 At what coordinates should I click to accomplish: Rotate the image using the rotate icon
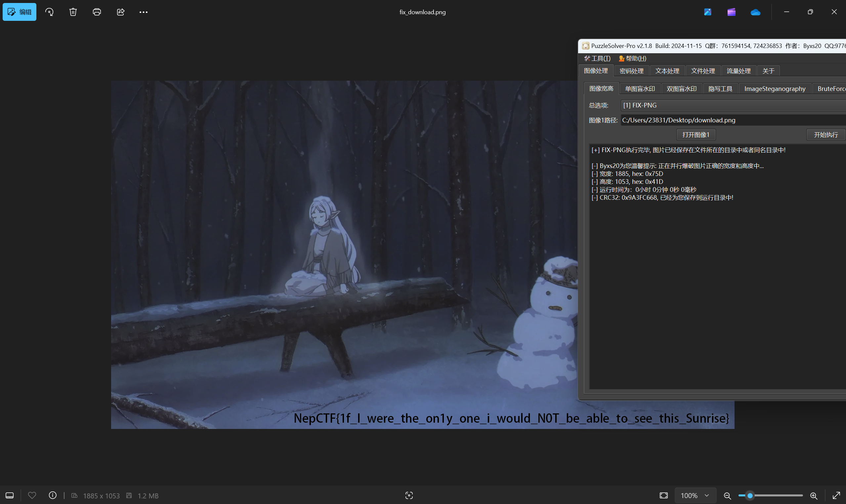[x=50, y=12]
